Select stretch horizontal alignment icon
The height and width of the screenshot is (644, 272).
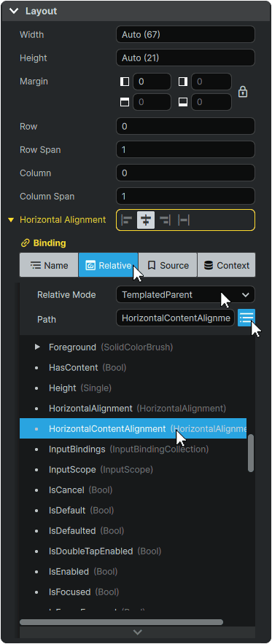pos(184,221)
